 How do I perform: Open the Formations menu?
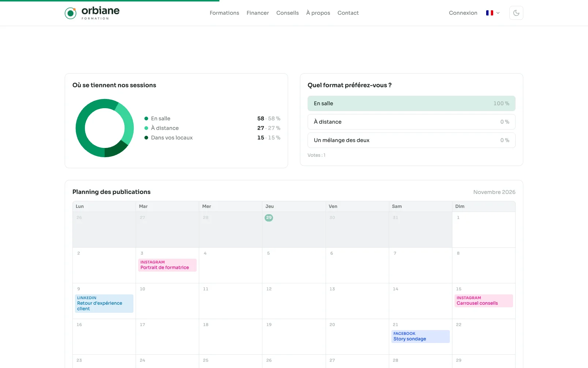(x=224, y=13)
